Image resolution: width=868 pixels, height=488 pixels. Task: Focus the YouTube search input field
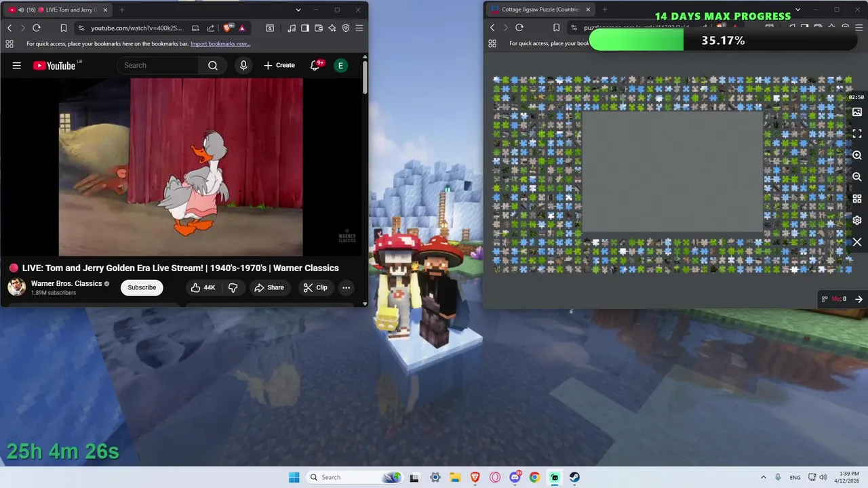click(x=158, y=65)
